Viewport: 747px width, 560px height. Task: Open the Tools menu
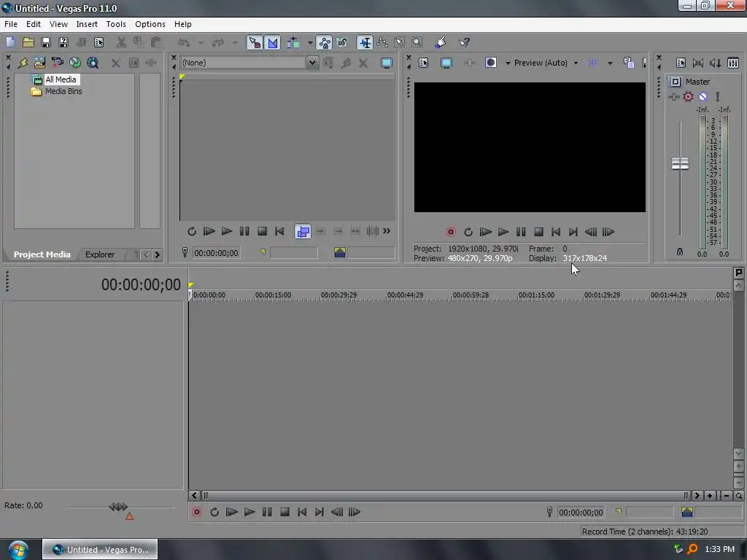[x=116, y=24]
